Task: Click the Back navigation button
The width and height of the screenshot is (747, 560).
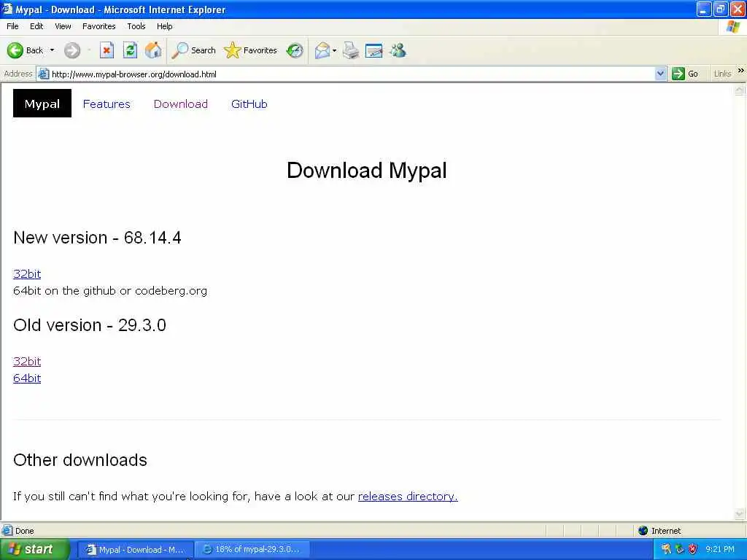Action: (x=26, y=50)
